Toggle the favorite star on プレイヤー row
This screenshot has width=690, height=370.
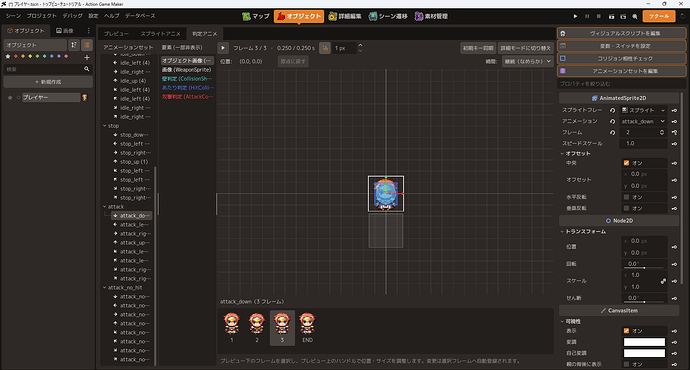coord(10,97)
